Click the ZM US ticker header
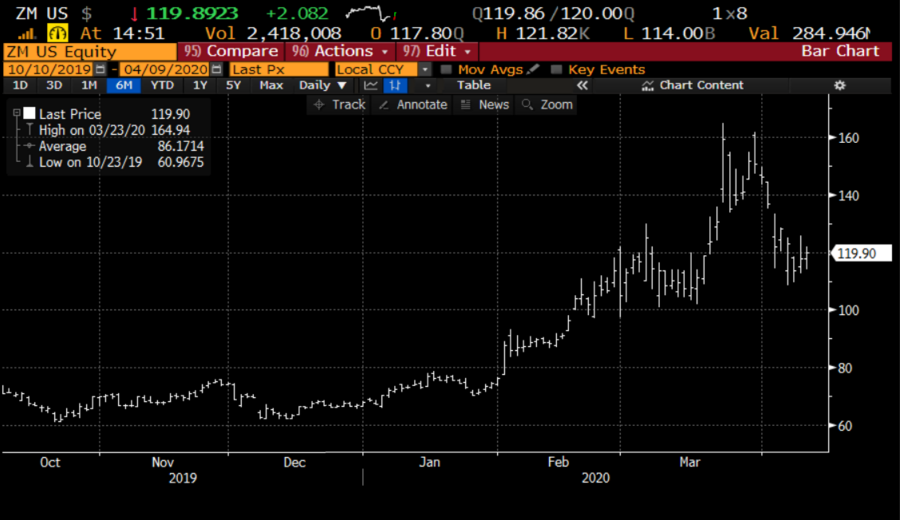 point(41,13)
